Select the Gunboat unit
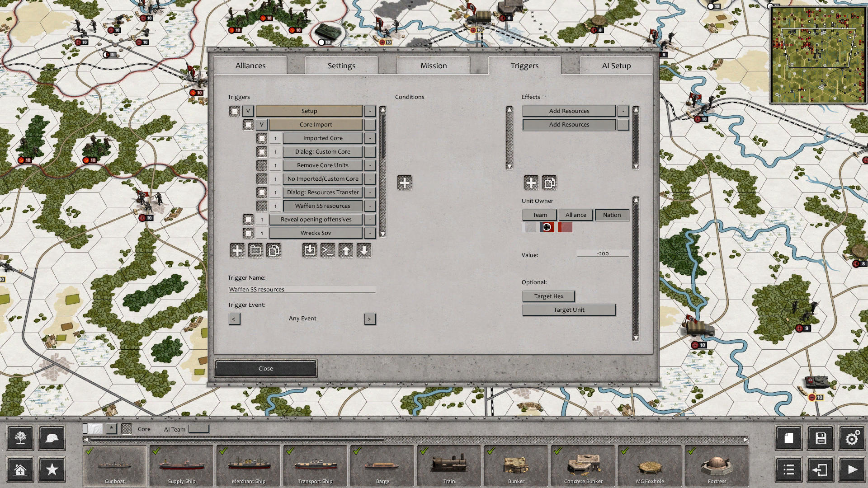 (115, 465)
